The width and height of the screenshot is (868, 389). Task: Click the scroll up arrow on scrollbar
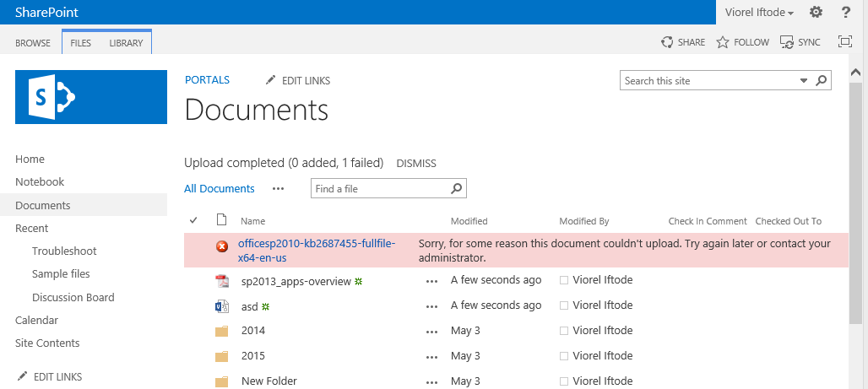pyautogui.click(x=855, y=73)
